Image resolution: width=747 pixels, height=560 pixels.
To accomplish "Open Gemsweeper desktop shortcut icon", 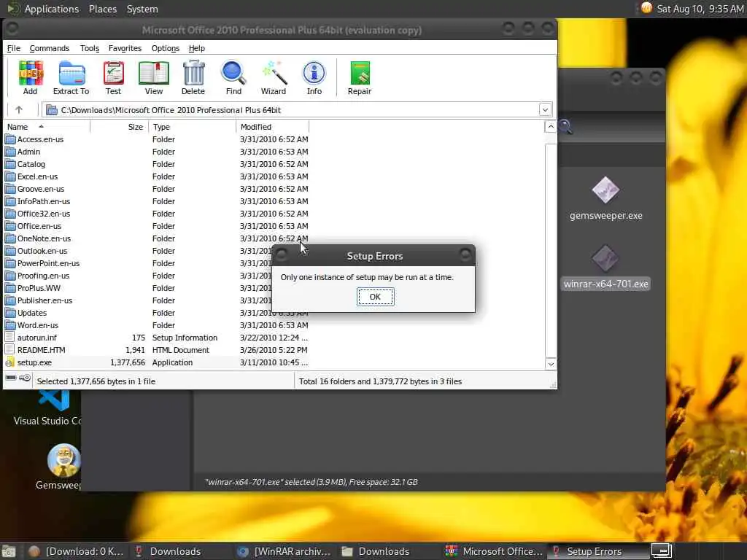I will [64, 460].
